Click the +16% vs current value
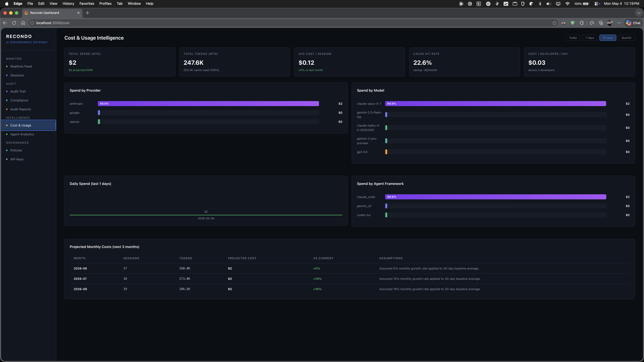 [317, 289]
